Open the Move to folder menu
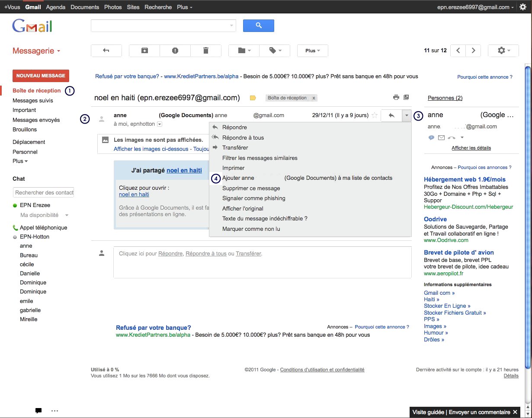This screenshot has width=532, height=418. point(244,51)
